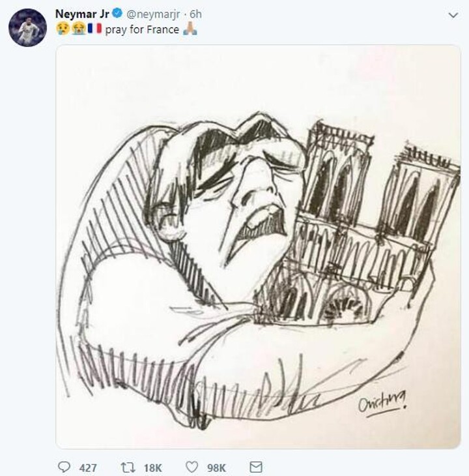This screenshot has height=476, width=469.
Task: Click the French flag emoji
Action: click(x=94, y=29)
